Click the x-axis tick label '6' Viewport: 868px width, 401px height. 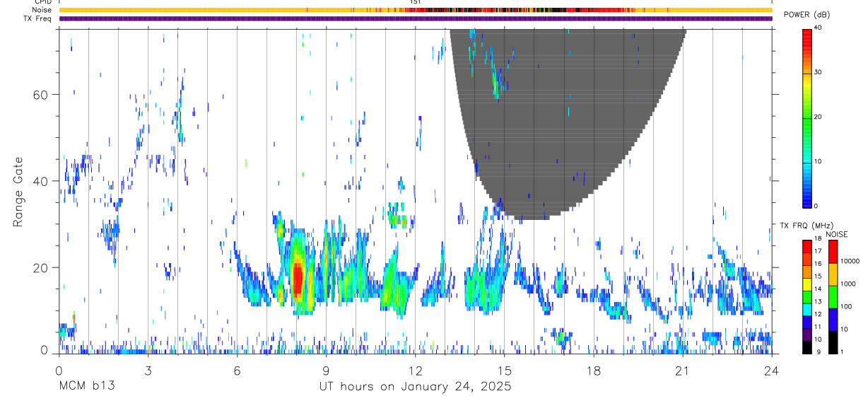click(237, 370)
